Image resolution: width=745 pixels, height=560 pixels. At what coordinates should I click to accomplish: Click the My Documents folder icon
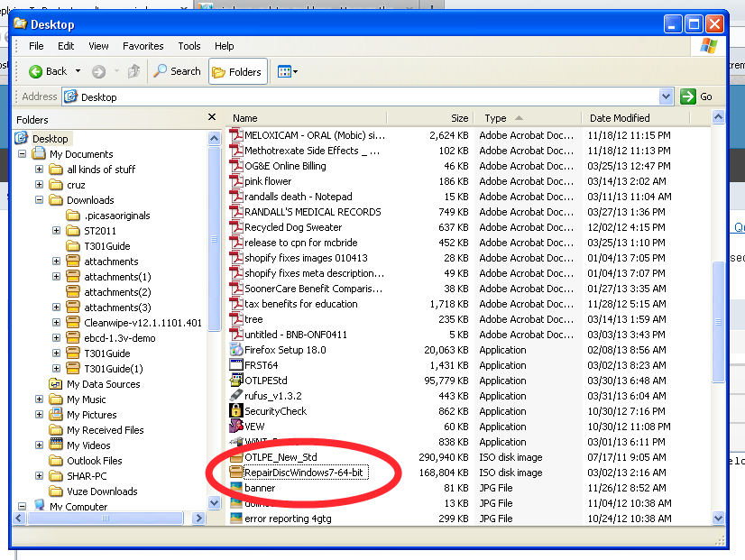click(x=39, y=153)
